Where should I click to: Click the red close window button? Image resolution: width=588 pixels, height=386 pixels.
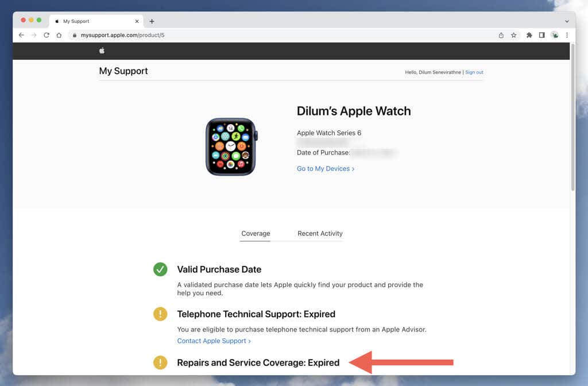click(x=23, y=20)
